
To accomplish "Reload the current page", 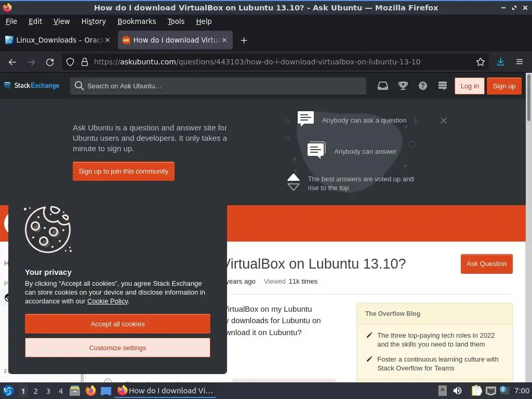I will point(50,62).
